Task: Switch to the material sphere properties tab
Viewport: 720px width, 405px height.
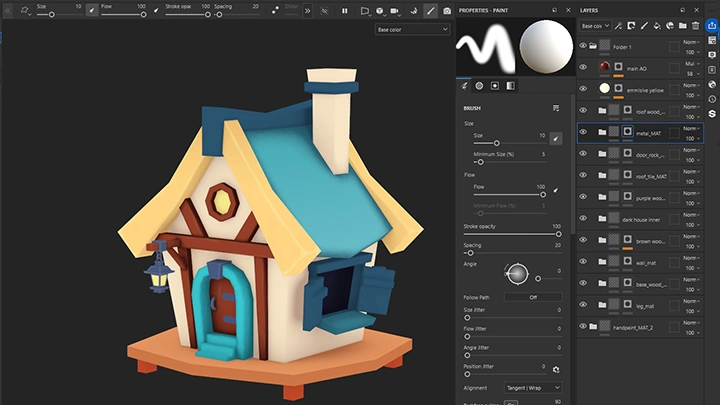Action: 480,86
